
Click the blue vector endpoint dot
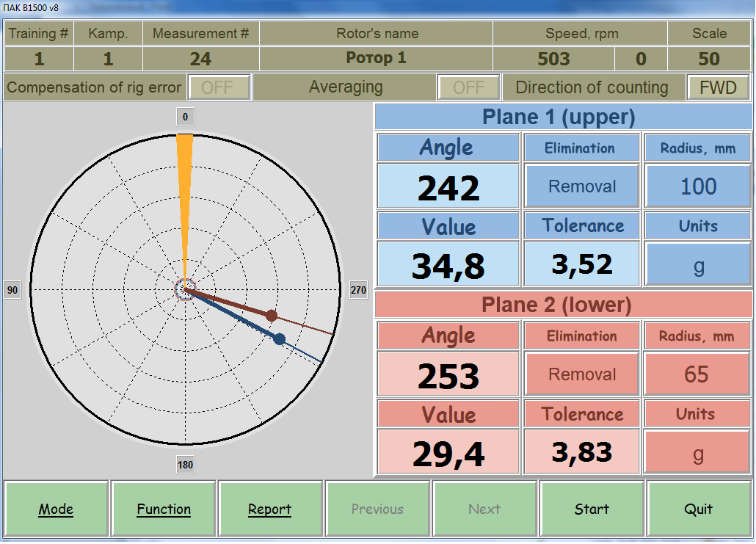280,338
